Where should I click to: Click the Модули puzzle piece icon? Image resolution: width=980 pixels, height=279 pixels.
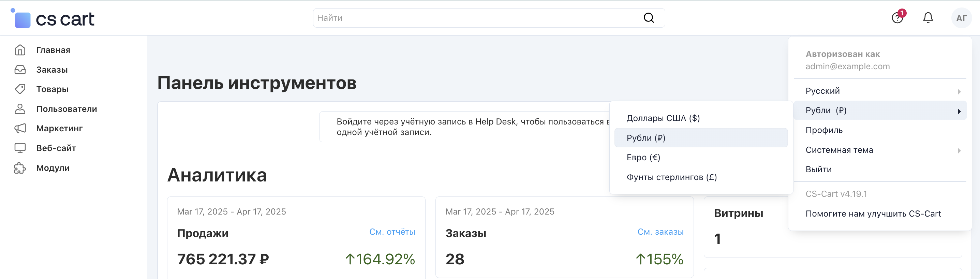(x=20, y=168)
